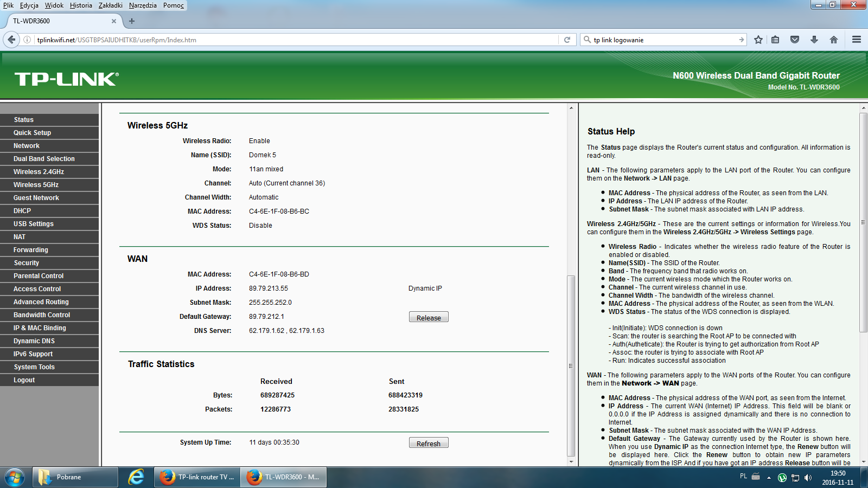Open Guest Network settings
868x488 pixels.
49,198
